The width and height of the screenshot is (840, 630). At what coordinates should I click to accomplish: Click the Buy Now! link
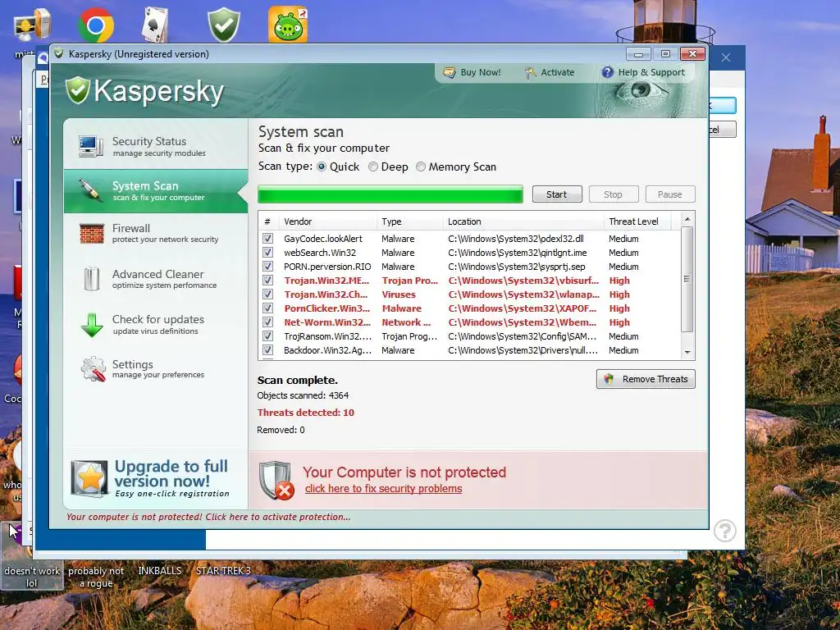(x=481, y=72)
